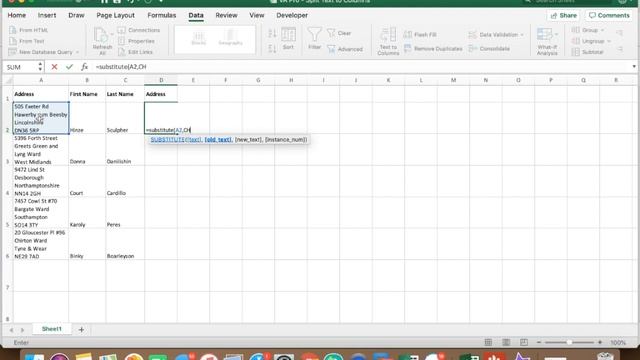Open New Database Query dropdown
The image size is (640, 360).
[44, 52]
